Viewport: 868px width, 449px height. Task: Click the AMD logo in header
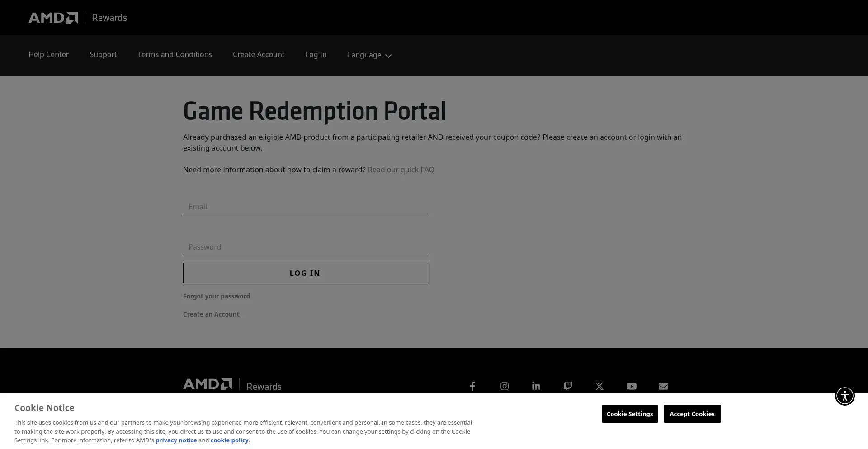(x=53, y=18)
